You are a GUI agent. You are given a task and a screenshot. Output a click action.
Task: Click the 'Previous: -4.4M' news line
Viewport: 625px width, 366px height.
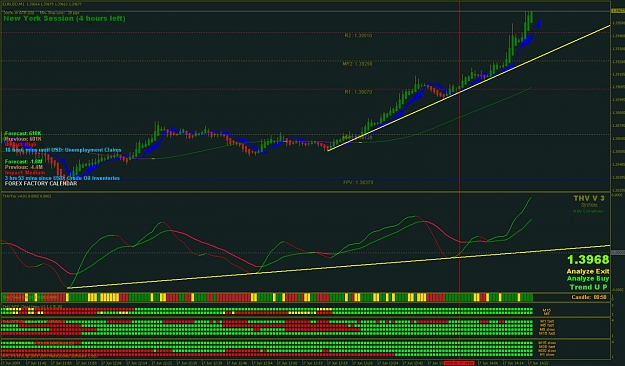(x=24, y=167)
